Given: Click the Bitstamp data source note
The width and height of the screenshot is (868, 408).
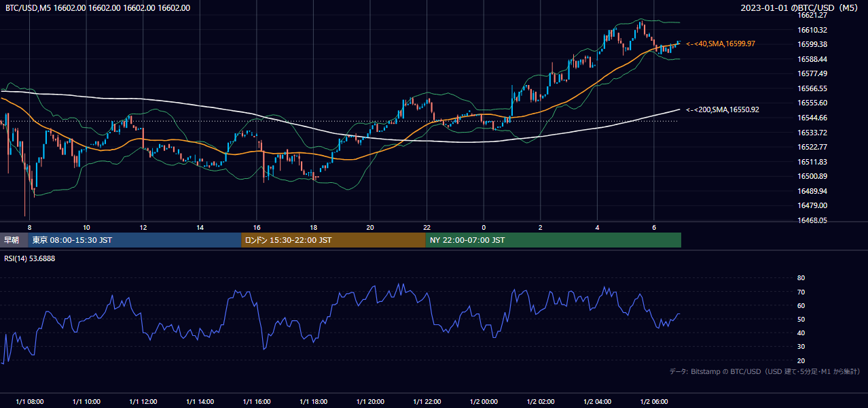Looking at the screenshot, I should 765,371.
